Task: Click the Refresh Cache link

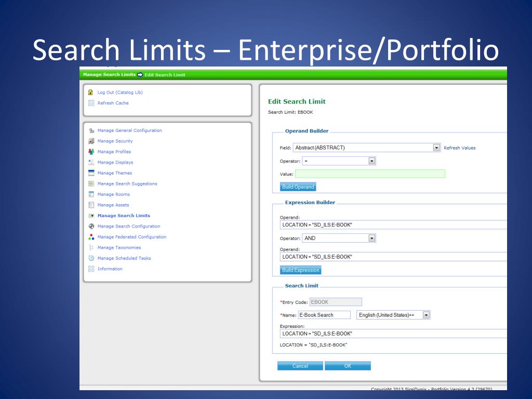Action: (x=113, y=103)
